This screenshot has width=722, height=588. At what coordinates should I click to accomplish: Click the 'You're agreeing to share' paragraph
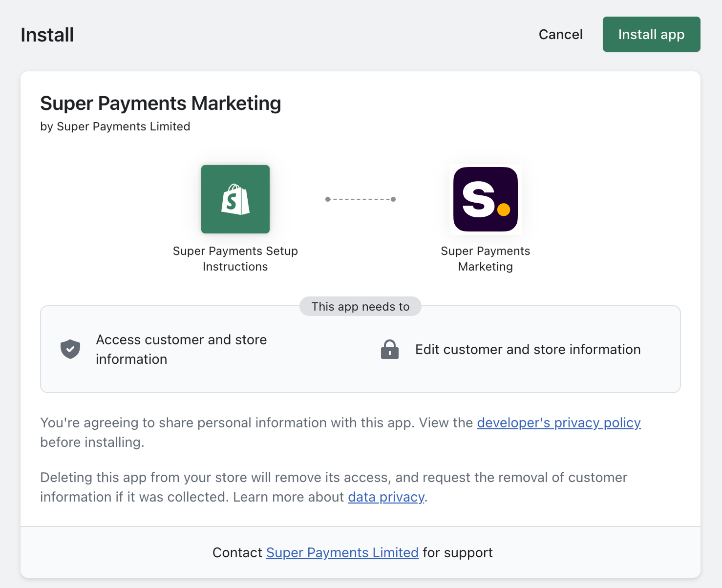[340, 433]
